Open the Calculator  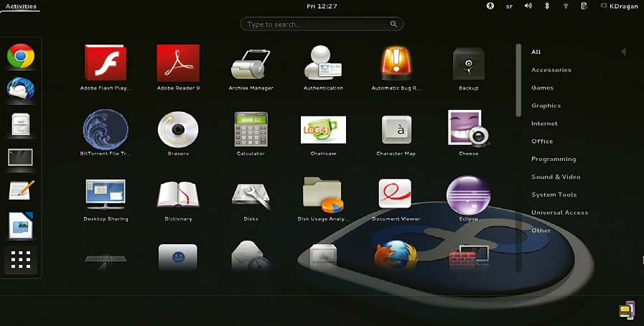[251, 129]
